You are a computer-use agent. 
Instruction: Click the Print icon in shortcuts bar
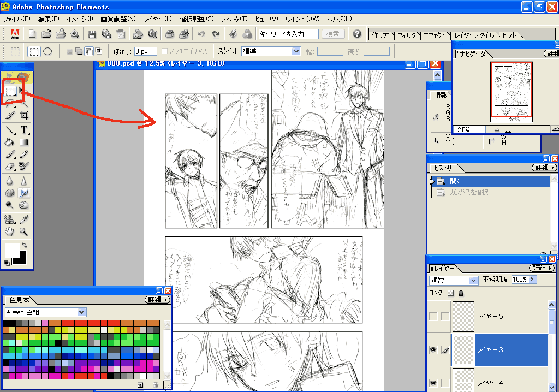click(170, 34)
